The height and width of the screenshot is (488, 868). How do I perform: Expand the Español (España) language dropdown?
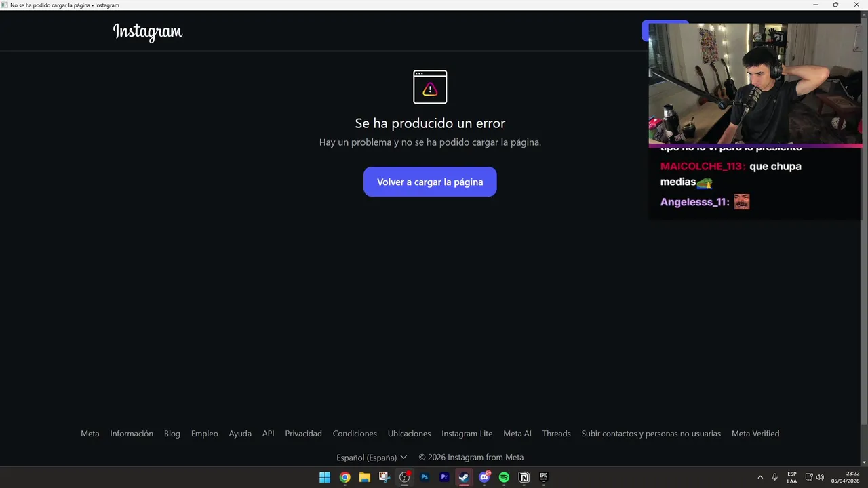(x=372, y=457)
